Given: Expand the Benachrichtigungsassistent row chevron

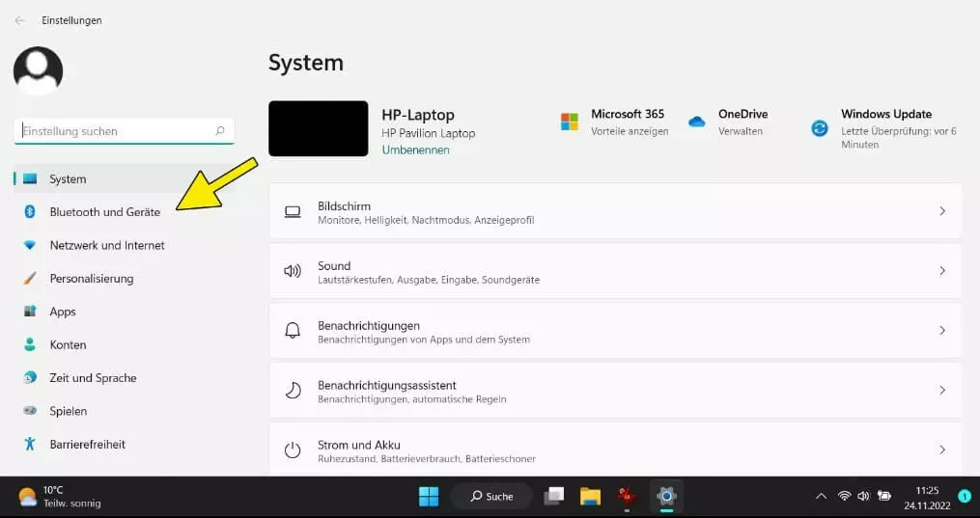Looking at the screenshot, I should pos(942,390).
